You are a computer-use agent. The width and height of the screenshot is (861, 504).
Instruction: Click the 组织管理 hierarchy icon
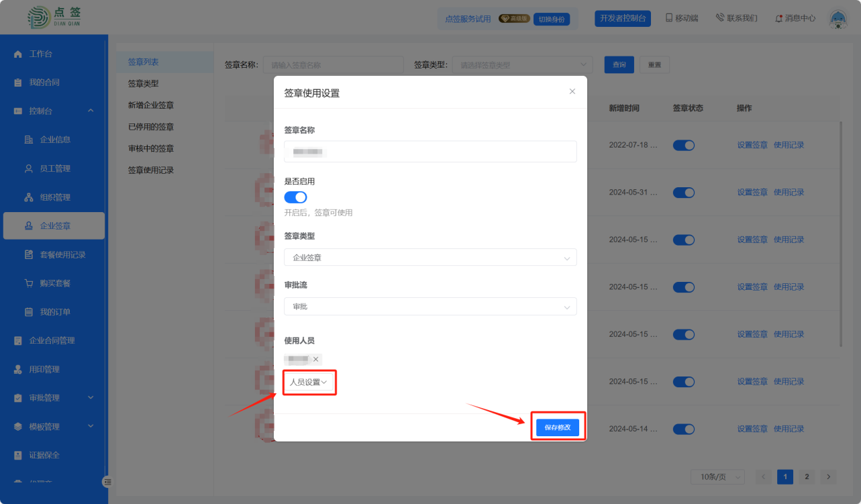[29, 197]
